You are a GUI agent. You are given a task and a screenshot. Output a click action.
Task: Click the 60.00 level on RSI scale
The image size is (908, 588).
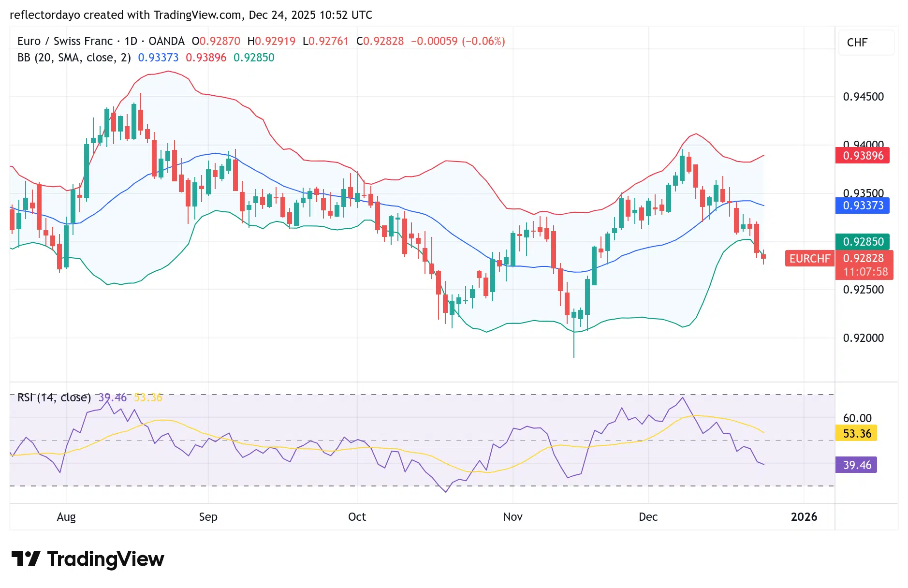pos(857,418)
